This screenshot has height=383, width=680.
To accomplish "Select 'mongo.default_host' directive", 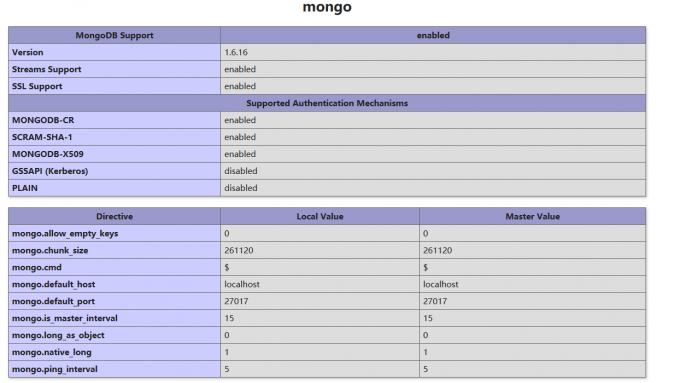I will coord(53,284).
